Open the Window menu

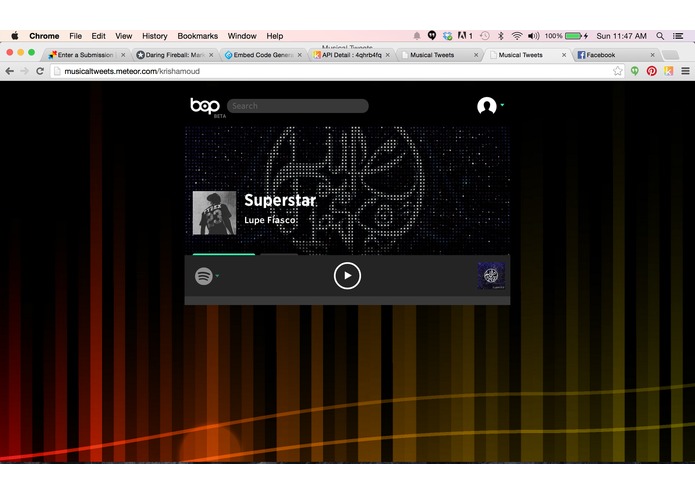242,36
